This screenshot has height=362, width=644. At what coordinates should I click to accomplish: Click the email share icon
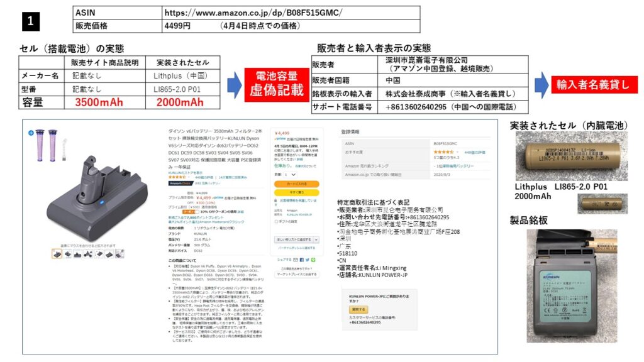pos(296,259)
